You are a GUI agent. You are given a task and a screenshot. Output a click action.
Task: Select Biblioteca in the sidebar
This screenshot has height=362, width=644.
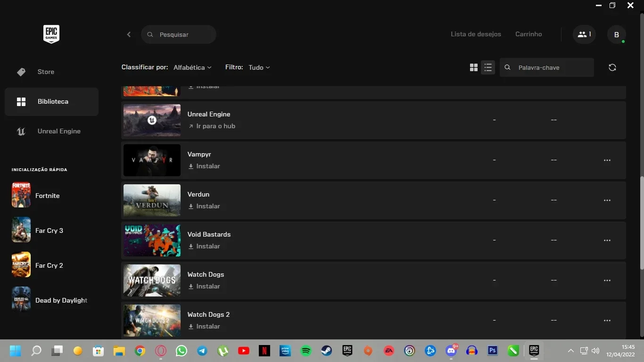51,101
